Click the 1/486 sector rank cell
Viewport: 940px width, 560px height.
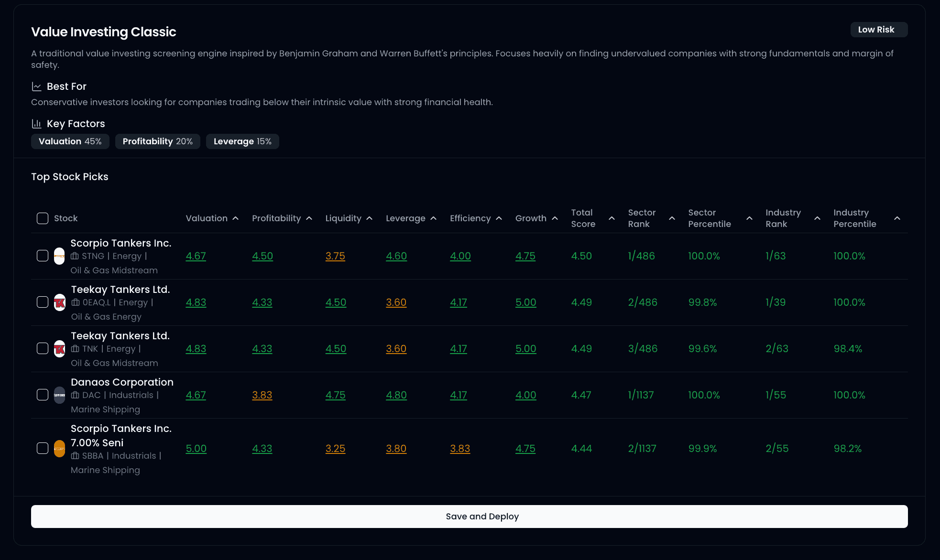(x=642, y=256)
